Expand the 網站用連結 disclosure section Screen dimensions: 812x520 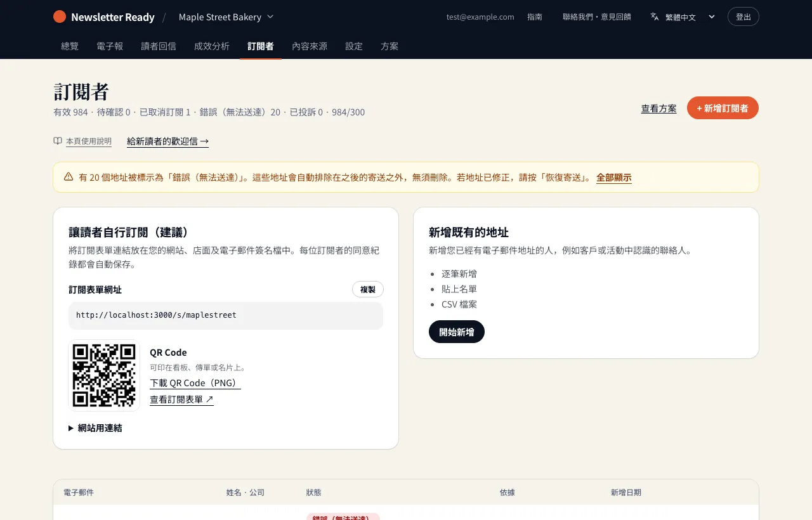[x=95, y=428]
